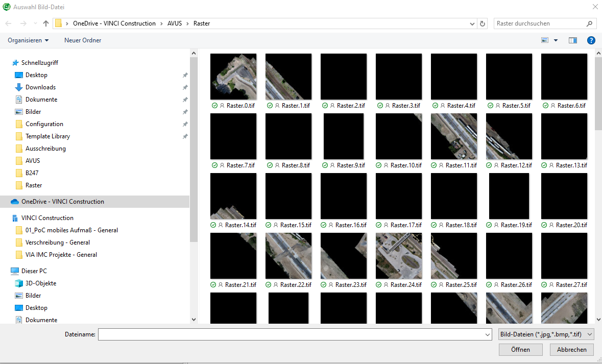Image resolution: width=602 pixels, height=364 pixels.
Task: Select the Downloads quick access icon
Action: coord(19,87)
